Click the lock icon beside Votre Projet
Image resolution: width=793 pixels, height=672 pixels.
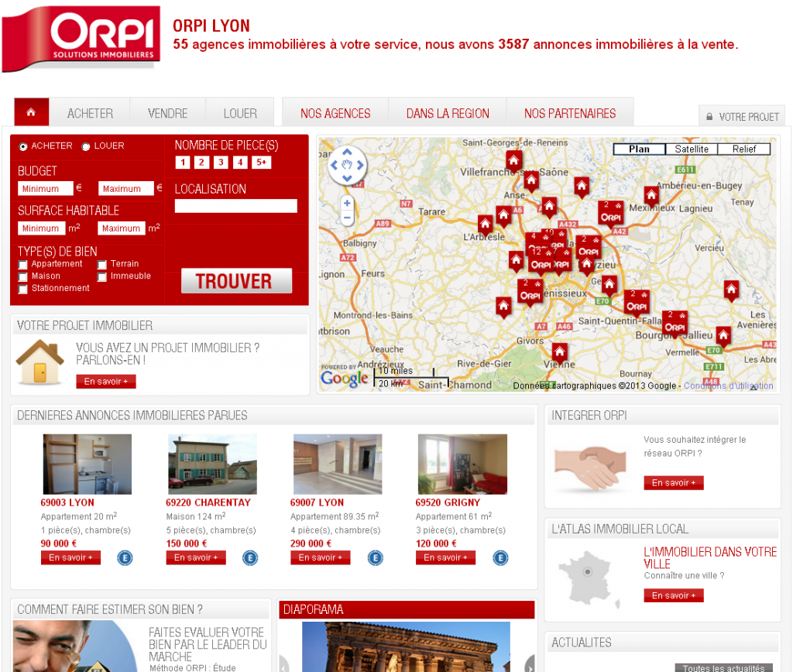(x=709, y=117)
